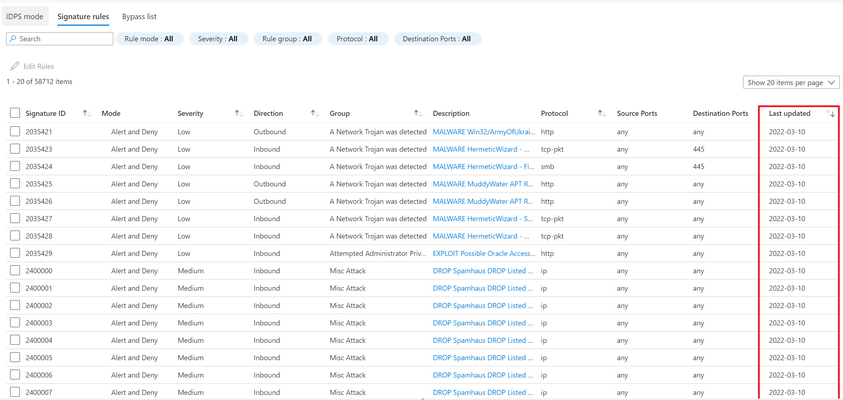Switch to the IDPS mode tab

(x=25, y=17)
